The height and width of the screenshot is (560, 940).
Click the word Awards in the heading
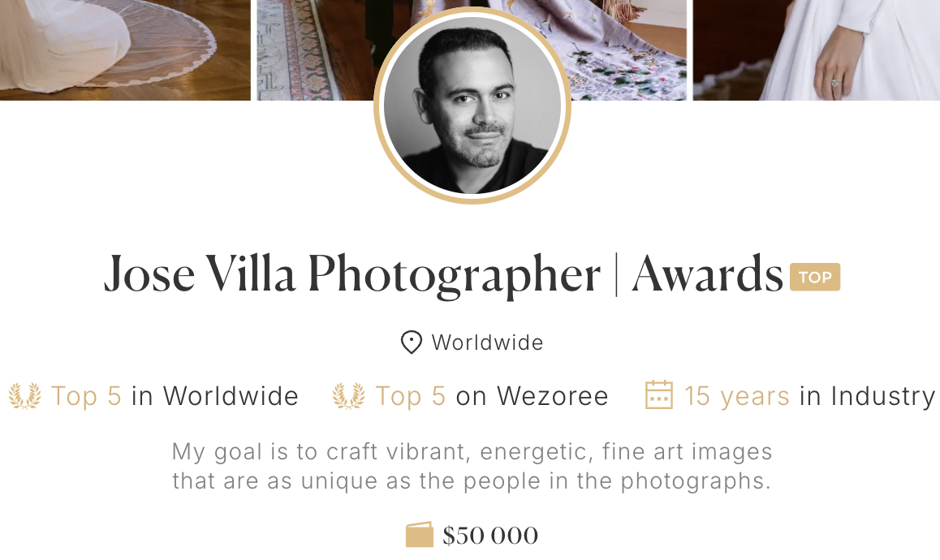point(707,274)
